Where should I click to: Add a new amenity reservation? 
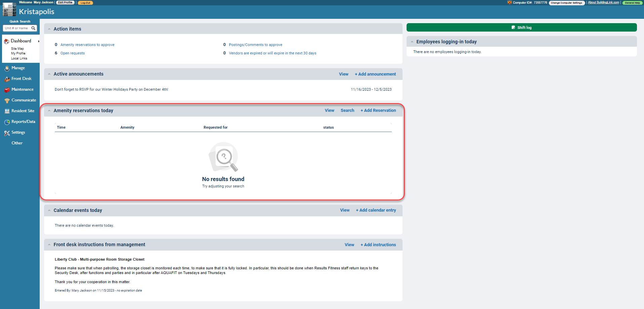coord(378,110)
